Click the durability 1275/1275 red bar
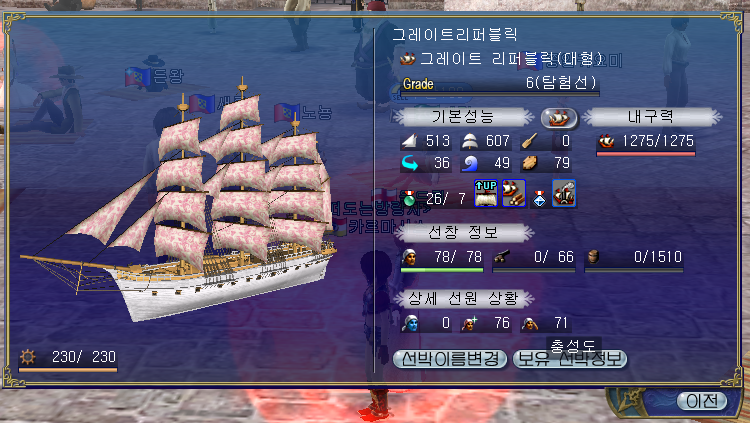 tap(646, 154)
